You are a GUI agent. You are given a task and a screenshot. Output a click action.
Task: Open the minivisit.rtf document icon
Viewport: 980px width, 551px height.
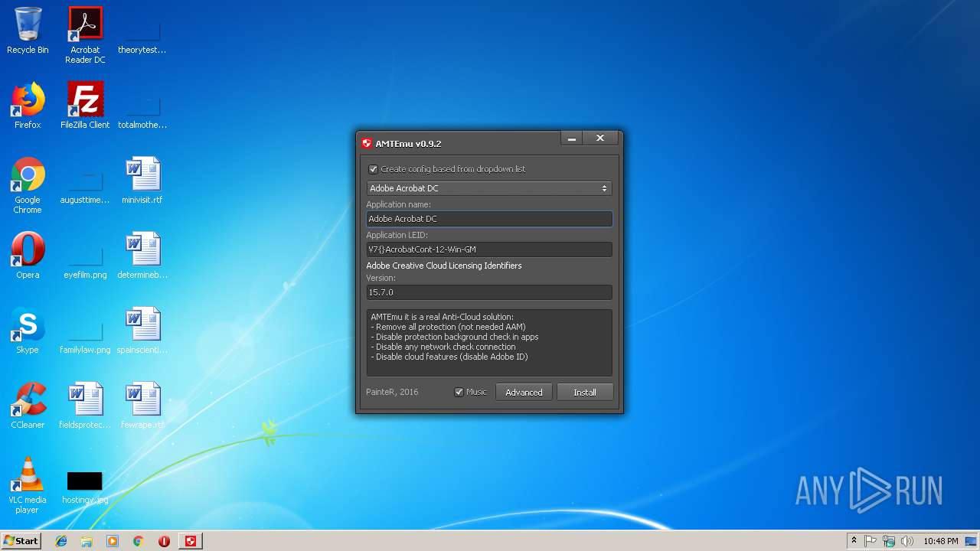point(142,181)
